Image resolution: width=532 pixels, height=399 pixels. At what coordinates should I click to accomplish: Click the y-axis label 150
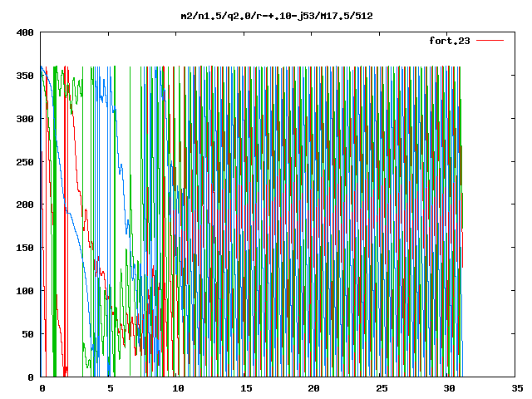point(25,248)
